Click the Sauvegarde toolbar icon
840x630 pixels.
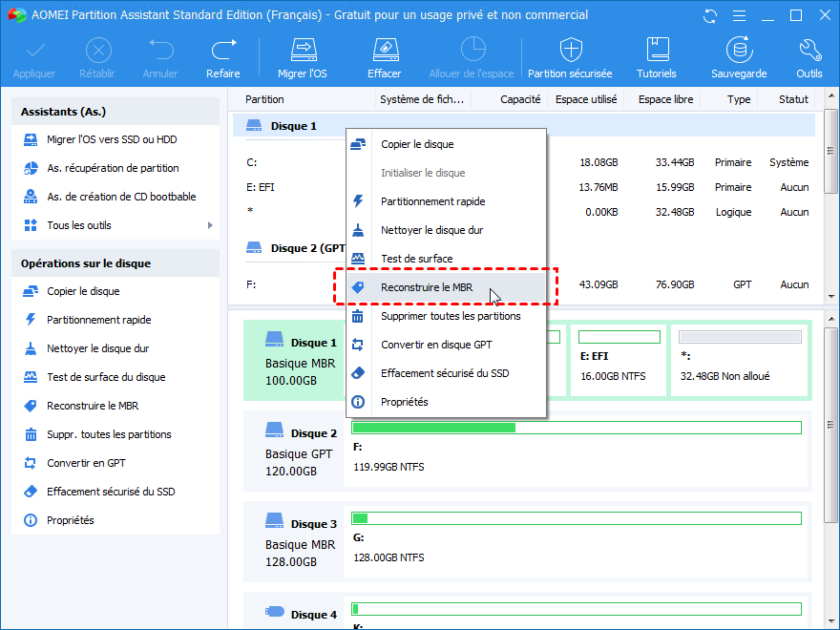[738, 51]
